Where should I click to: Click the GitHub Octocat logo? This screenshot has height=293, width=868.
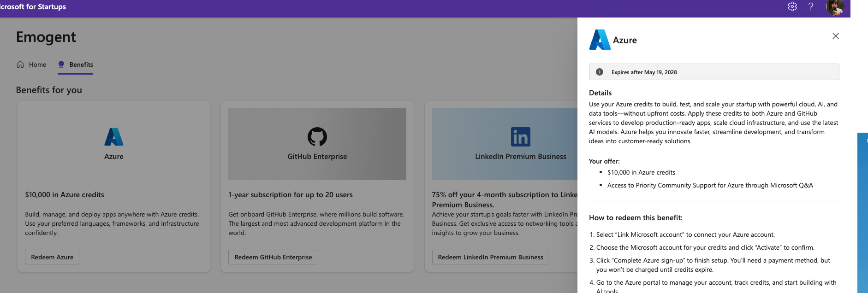pos(317,137)
